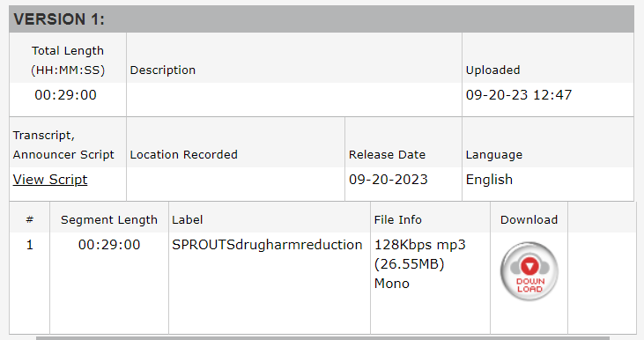Click the Location Recorded header
Viewport: 644px width, 340px height.
(x=183, y=155)
